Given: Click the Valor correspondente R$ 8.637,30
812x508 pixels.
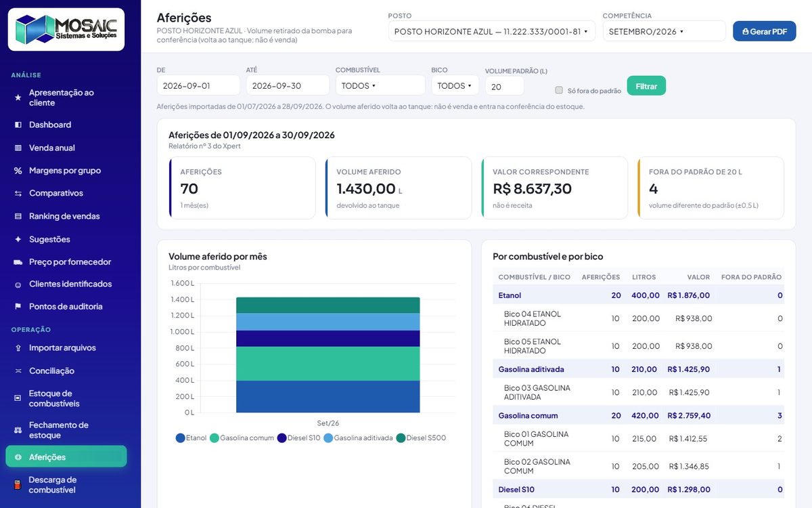Looking at the screenshot, I should pyautogui.click(x=532, y=189).
